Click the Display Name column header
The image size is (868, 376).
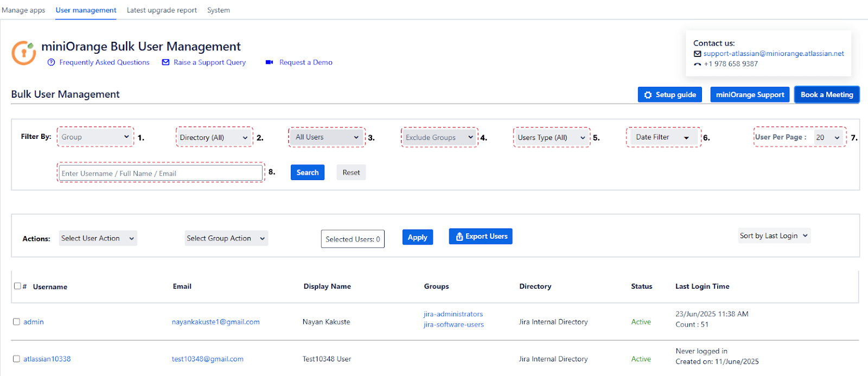(x=327, y=286)
